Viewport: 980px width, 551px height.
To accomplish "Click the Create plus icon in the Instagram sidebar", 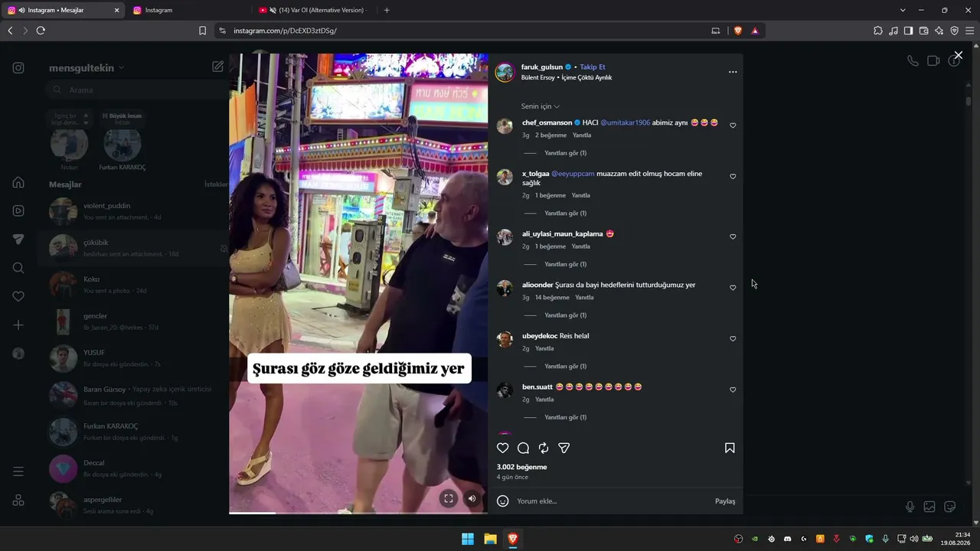I will click(x=18, y=325).
